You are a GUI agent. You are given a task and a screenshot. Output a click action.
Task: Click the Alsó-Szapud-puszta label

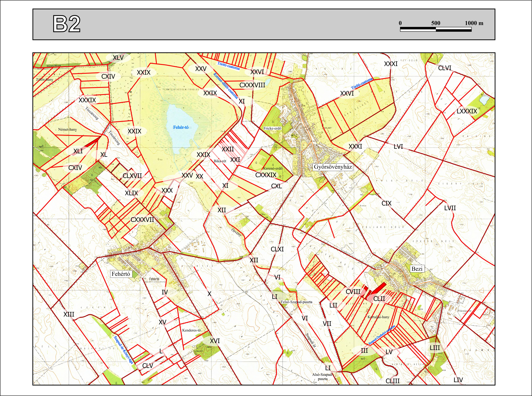[322, 377]
